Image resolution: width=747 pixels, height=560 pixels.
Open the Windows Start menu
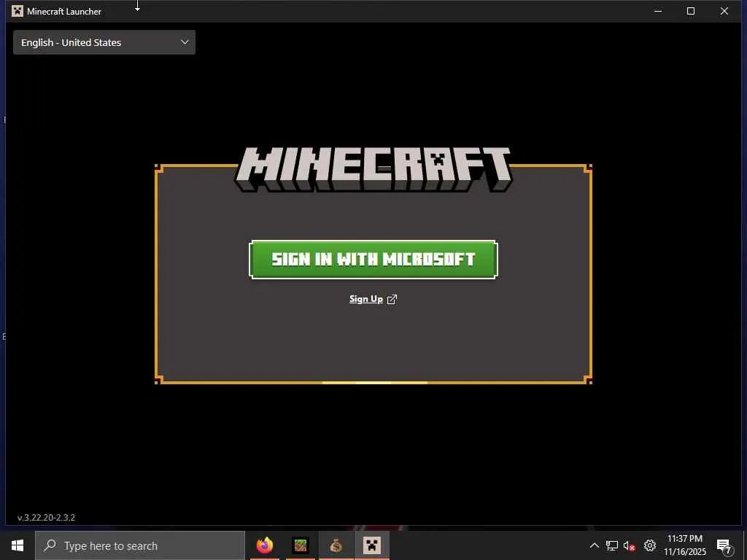[18, 545]
